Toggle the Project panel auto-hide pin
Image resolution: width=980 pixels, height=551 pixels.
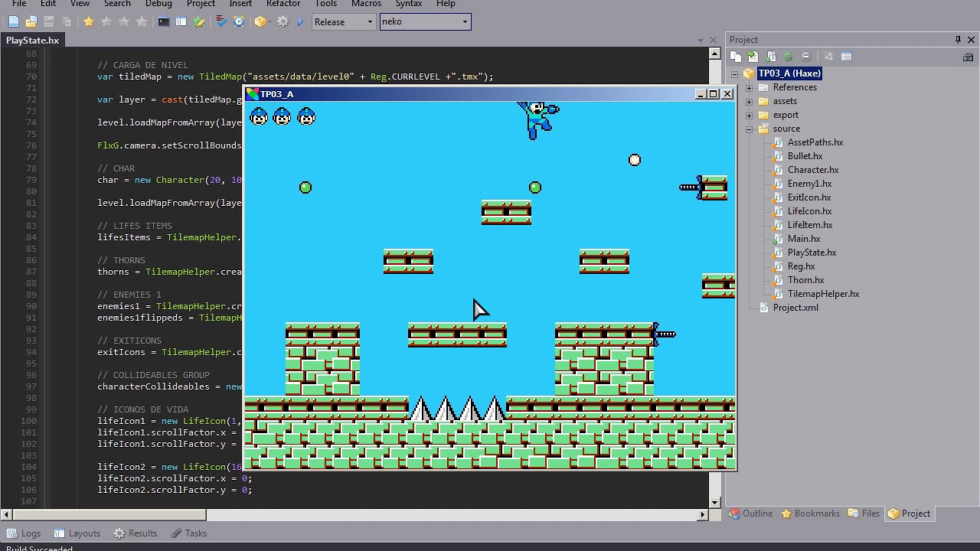[958, 40]
